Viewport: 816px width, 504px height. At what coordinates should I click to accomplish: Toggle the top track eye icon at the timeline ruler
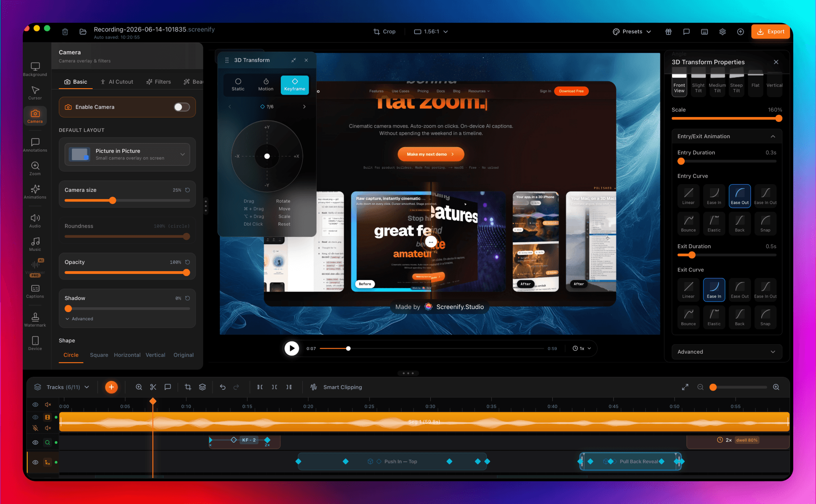tap(35, 404)
